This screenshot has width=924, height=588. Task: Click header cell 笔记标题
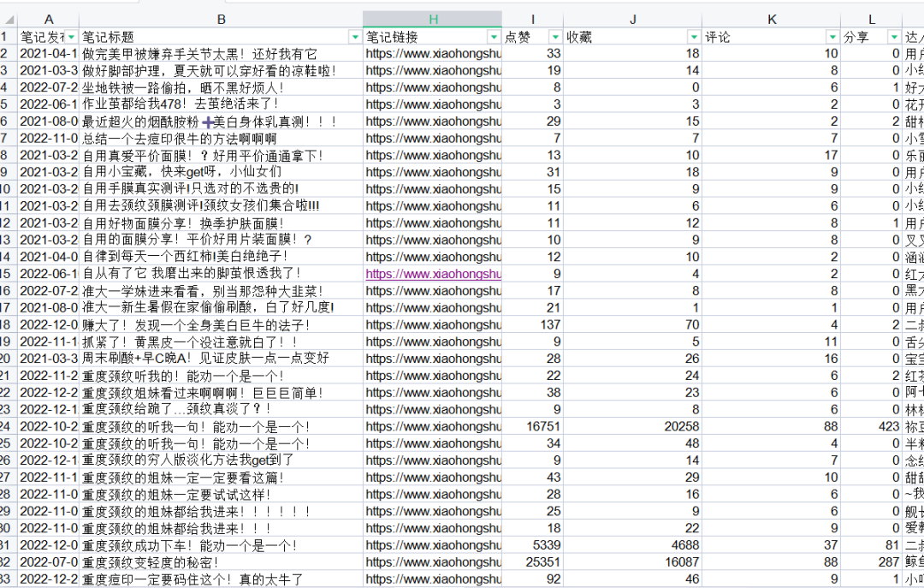[221, 37]
